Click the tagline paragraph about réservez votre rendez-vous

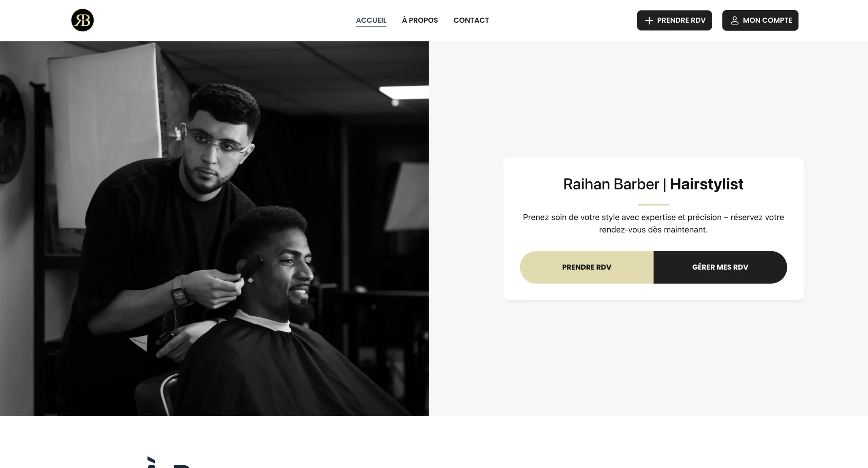(653, 223)
